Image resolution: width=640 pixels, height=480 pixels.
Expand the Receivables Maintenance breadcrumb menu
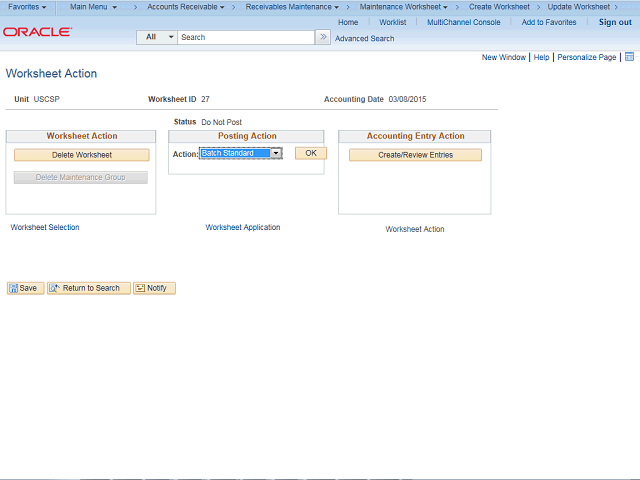pos(292,7)
